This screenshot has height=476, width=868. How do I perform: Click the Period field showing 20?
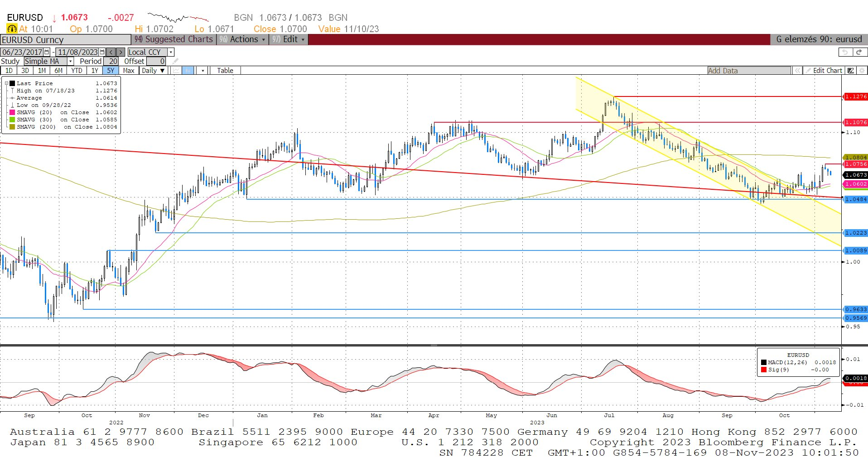pyautogui.click(x=111, y=61)
